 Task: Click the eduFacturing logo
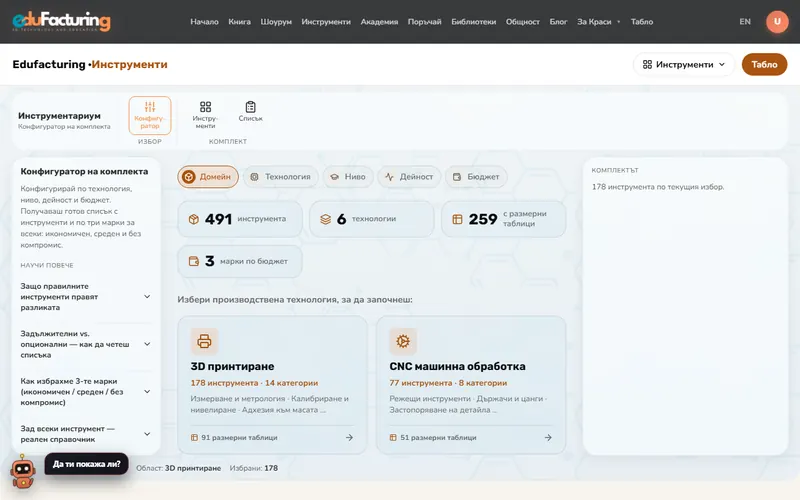click(61, 21)
